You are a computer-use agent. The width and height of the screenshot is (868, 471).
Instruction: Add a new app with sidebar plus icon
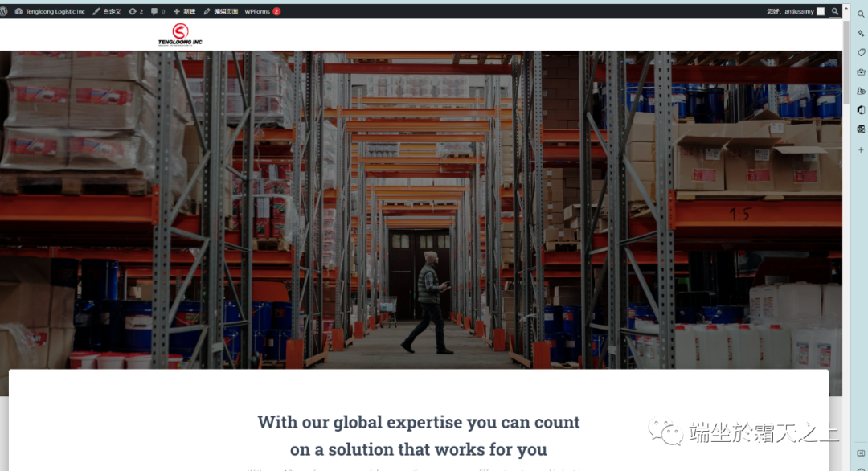[x=861, y=150]
